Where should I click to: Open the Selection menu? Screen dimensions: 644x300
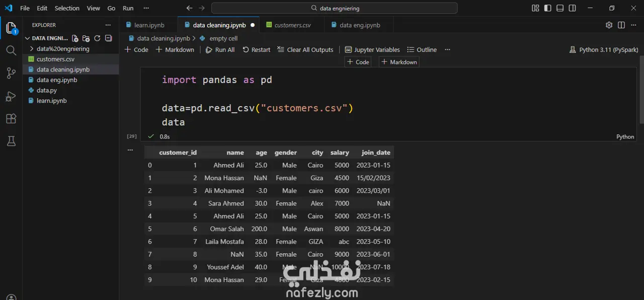click(67, 8)
